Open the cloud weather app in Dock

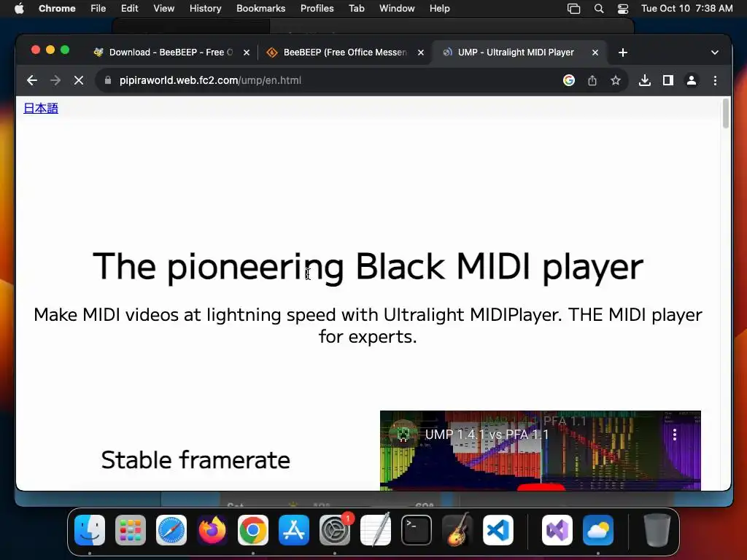(598, 530)
